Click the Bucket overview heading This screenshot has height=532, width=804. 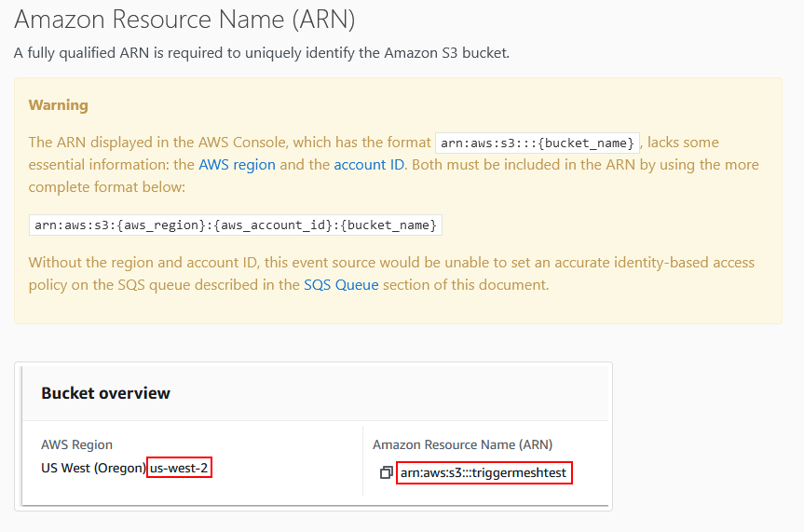[x=105, y=393]
